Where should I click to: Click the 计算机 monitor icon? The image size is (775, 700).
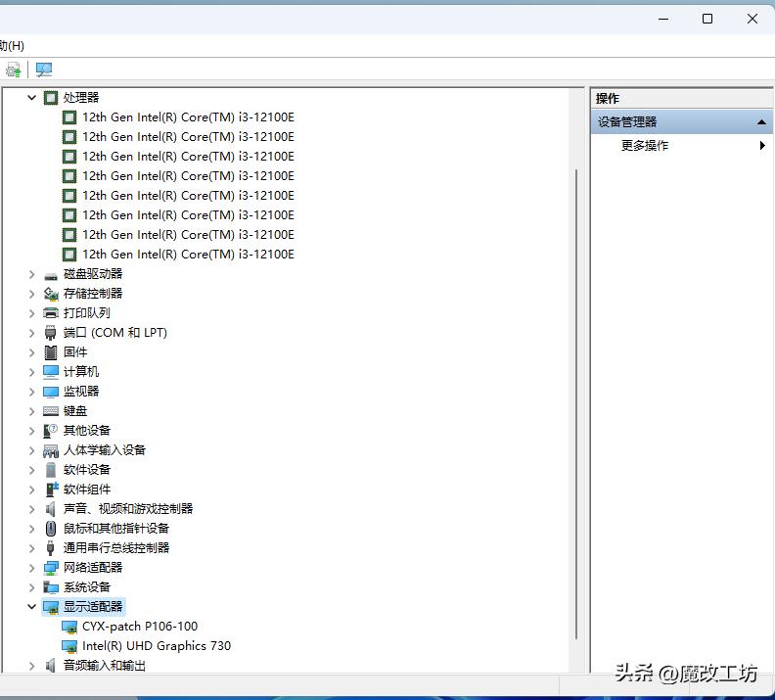tap(51, 372)
